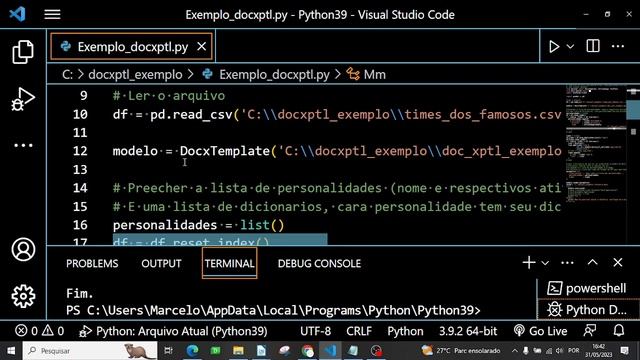640x360 pixels.
Task: Open the Explorer view in the activity bar
Action: coord(23,52)
